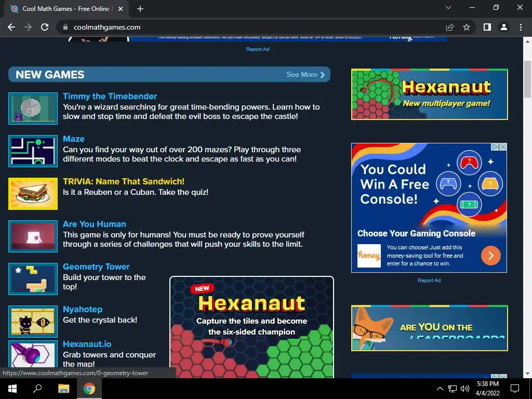Open the Windows notification center

click(515, 389)
